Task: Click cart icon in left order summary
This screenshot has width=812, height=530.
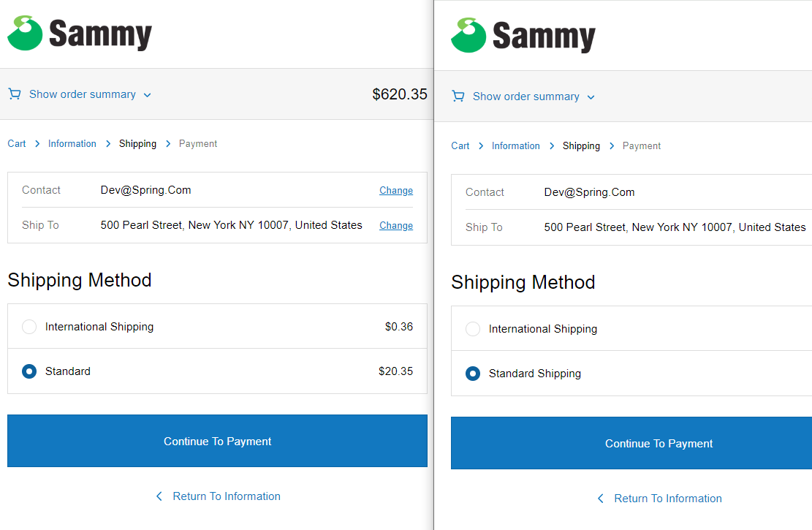Action: (x=15, y=94)
